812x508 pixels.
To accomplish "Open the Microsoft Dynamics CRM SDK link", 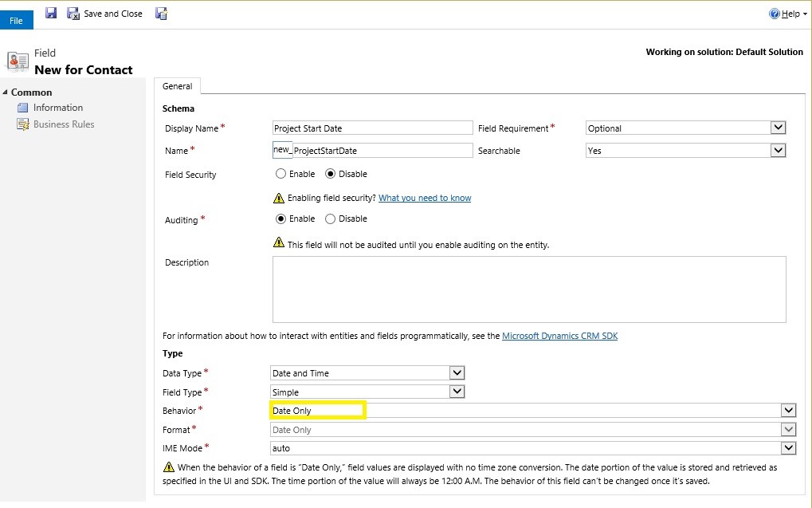I will pyautogui.click(x=560, y=336).
